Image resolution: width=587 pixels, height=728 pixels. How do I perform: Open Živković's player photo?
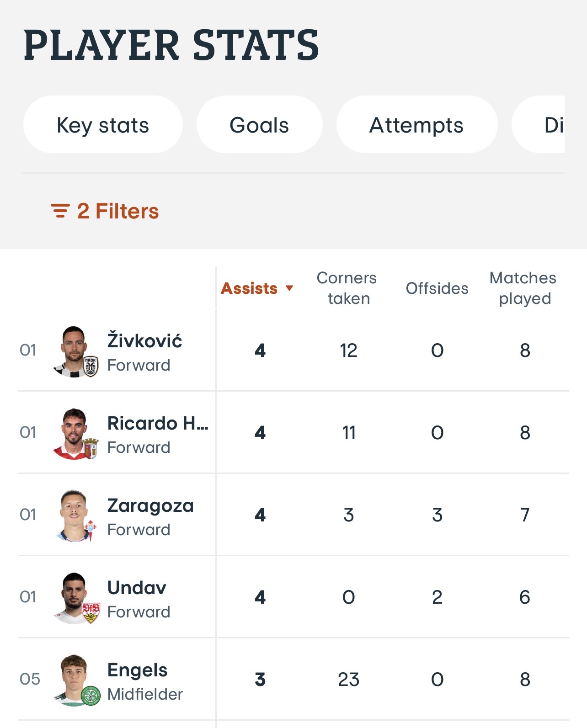(x=74, y=351)
